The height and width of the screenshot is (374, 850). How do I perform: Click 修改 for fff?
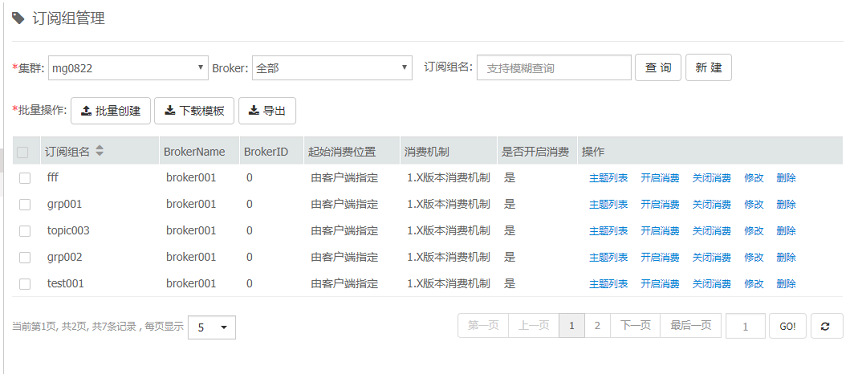(x=754, y=178)
